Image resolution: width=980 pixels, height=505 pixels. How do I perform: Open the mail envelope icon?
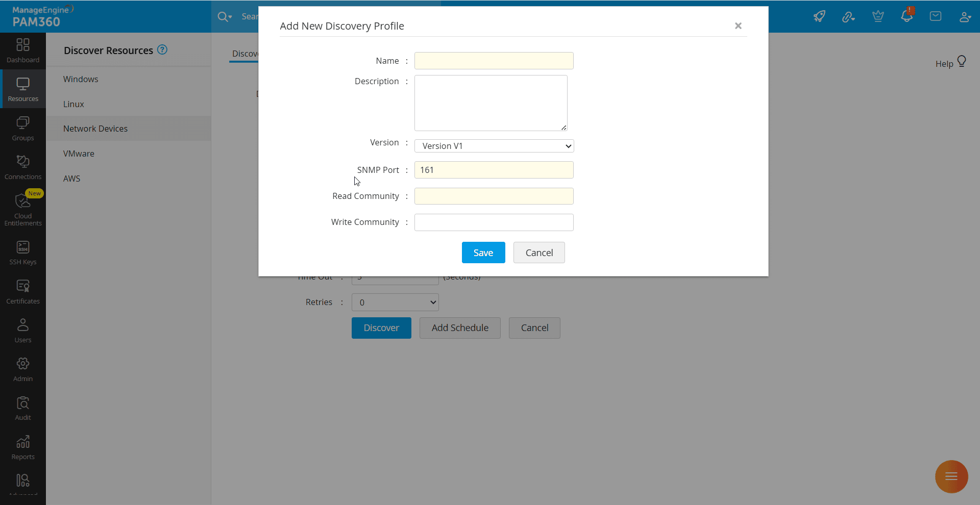point(936,16)
